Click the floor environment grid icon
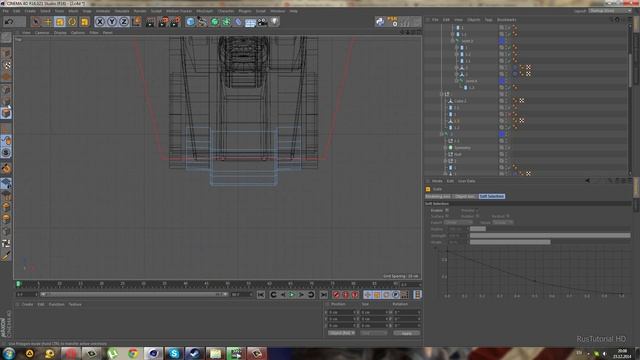Viewport: 640px width, 360px height. tap(250, 22)
